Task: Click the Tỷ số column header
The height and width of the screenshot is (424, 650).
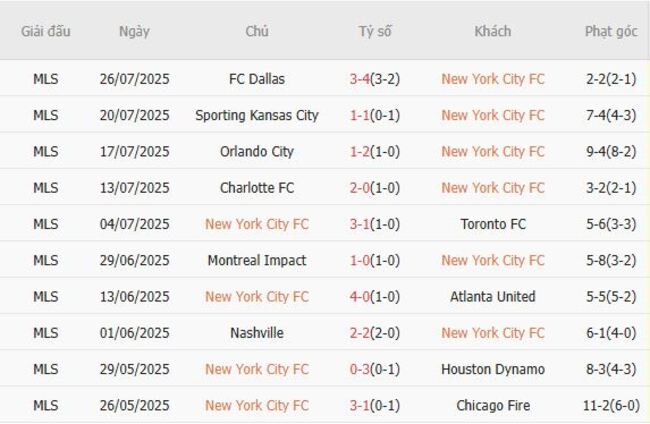Action: [x=375, y=31]
